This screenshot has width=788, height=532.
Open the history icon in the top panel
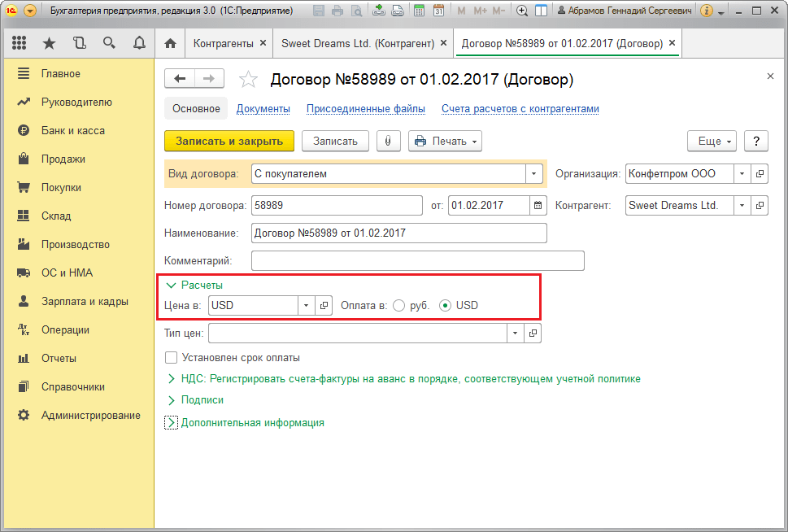[79, 43]
